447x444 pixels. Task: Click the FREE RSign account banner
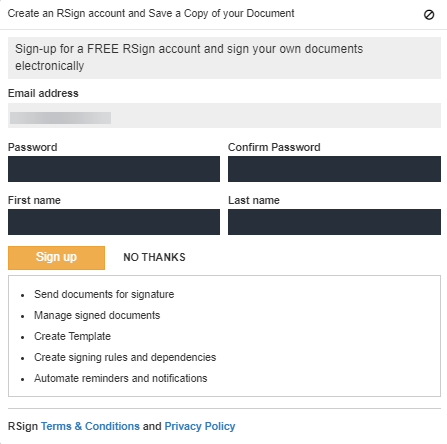[224, 58]
